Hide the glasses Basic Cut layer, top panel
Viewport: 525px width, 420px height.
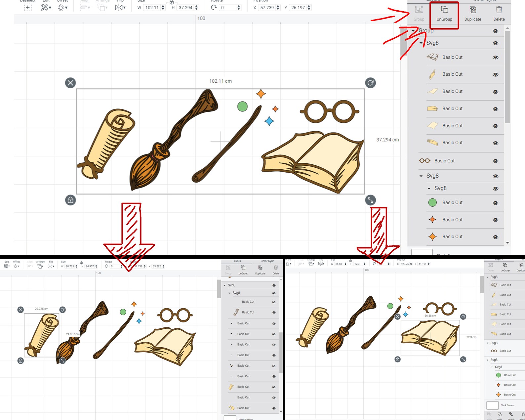pos(495,161)
